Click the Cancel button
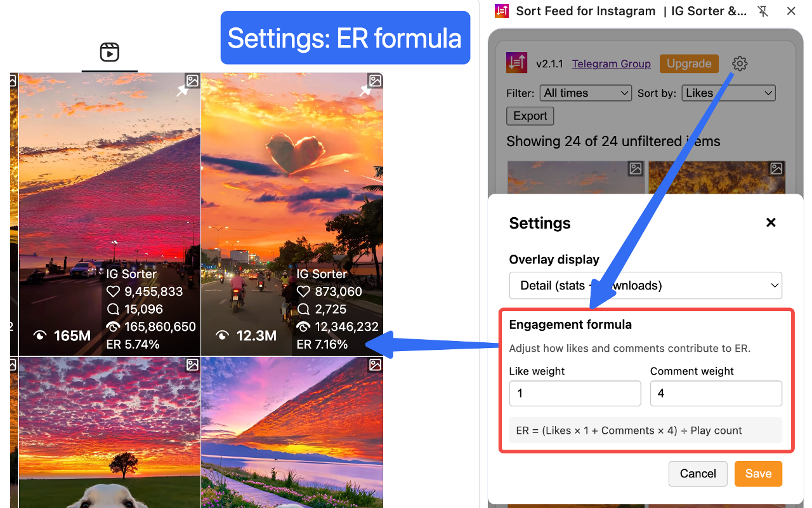The width and height of the screenshot is (812, 508). pos(698,474)
